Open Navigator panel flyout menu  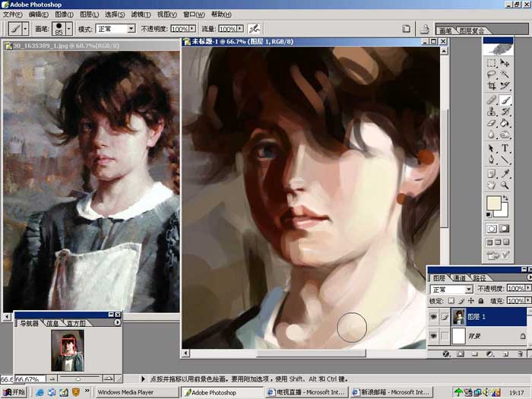click(117, 322)
